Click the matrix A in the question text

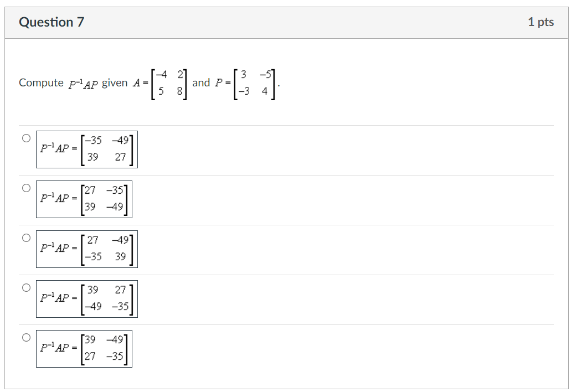tap(165, 82)
